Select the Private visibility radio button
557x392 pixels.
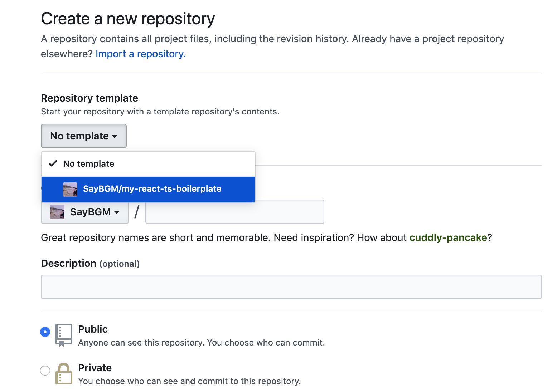tap(45, 371)
